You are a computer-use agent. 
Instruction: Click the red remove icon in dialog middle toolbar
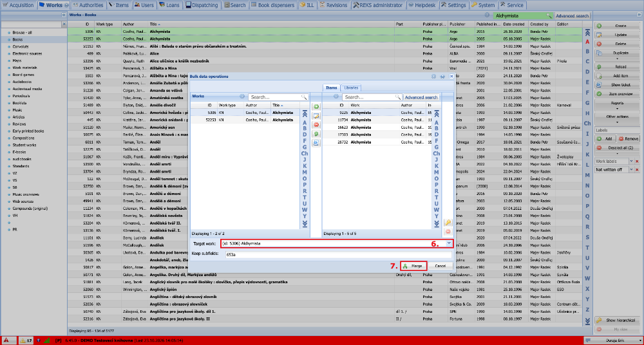click(316, 125)
